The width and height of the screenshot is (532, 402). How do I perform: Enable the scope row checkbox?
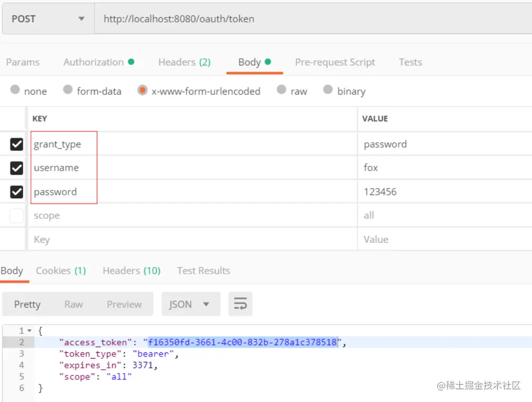(17, 216)
